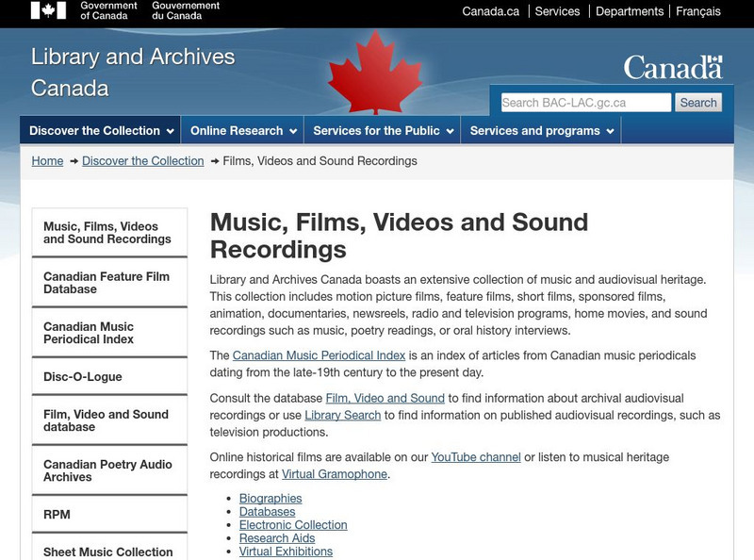This screenshot has width=754, height=560.
Task: Open the Discover the Collection menu
Action: pyautogui.click(x=101, y=130)
